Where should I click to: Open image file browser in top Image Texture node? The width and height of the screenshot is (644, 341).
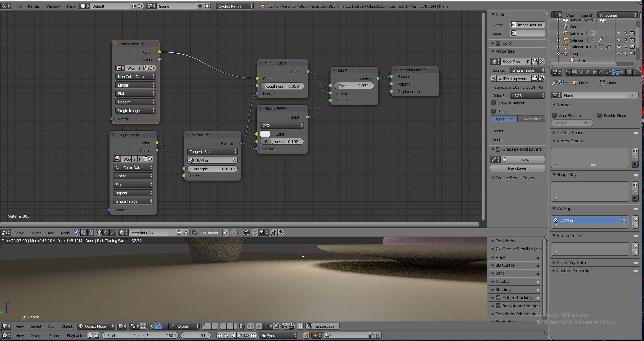(x=146, y=68)
